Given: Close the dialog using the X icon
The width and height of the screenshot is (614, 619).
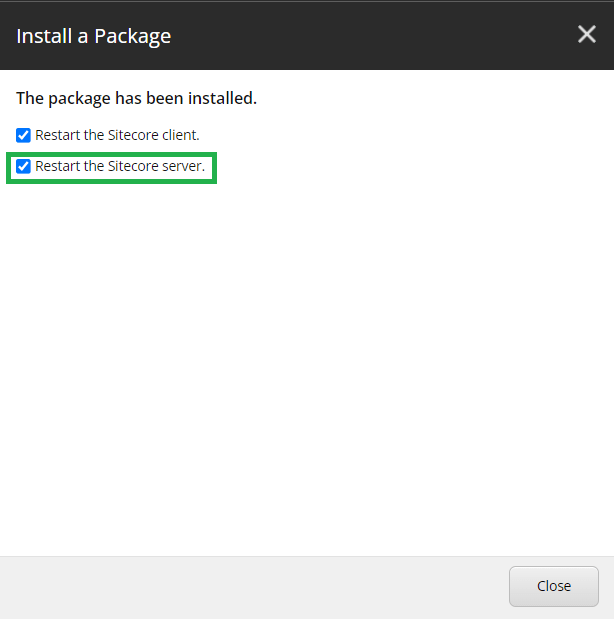Looking at the screenshot, I should pyautogui.click(x=587, y=35).
